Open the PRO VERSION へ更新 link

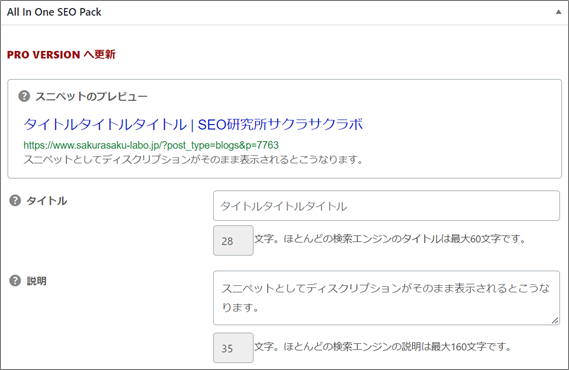coord(61,54)
